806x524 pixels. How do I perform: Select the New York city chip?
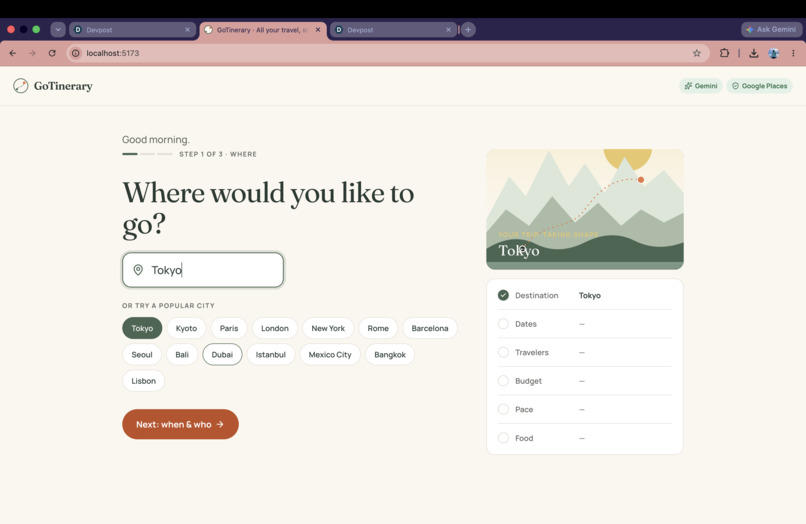tap(328, 328)
